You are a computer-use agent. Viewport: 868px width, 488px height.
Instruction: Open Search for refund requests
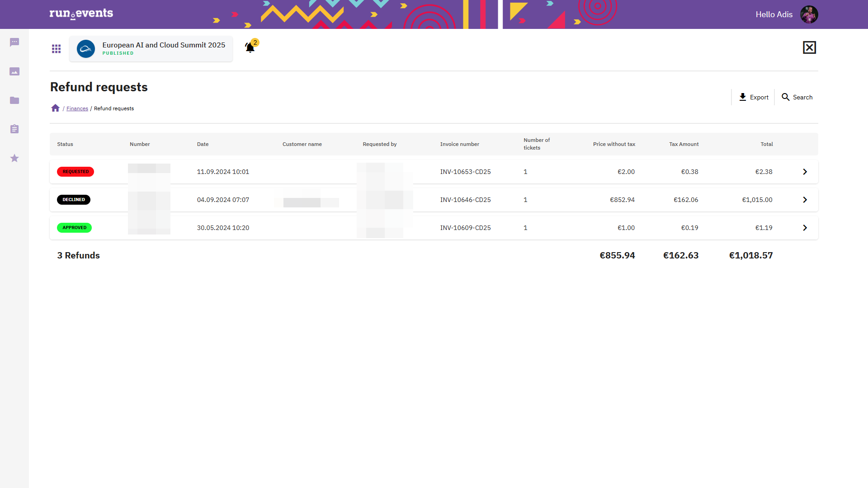pos(797,97)
